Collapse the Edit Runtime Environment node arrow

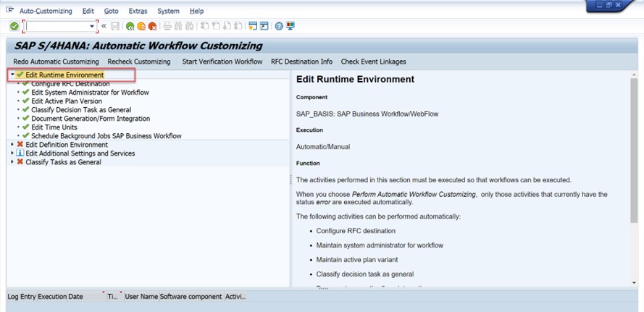pos(13,75)
